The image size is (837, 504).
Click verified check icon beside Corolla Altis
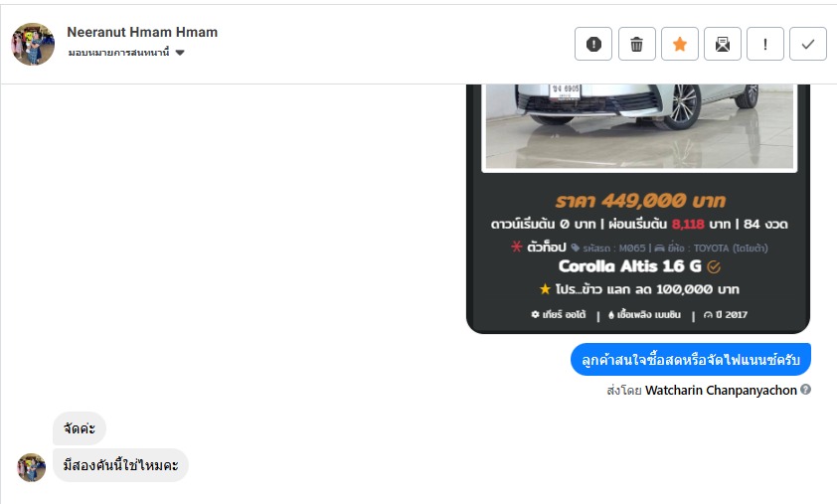click(714, 266)
